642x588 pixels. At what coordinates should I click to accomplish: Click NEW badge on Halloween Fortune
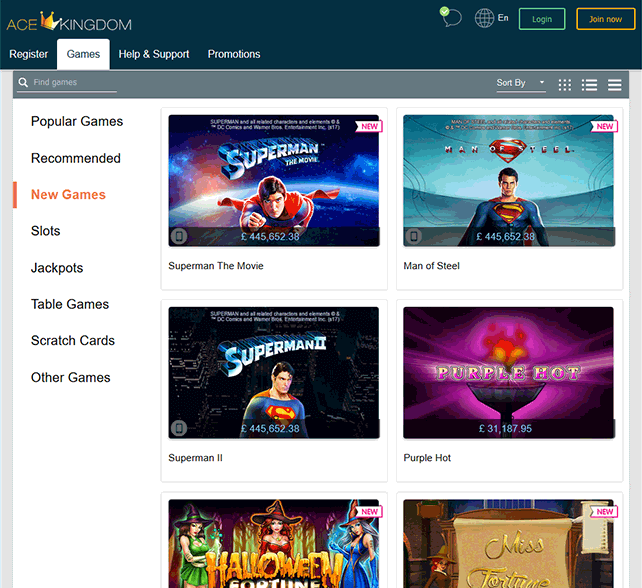coord(369,512)
